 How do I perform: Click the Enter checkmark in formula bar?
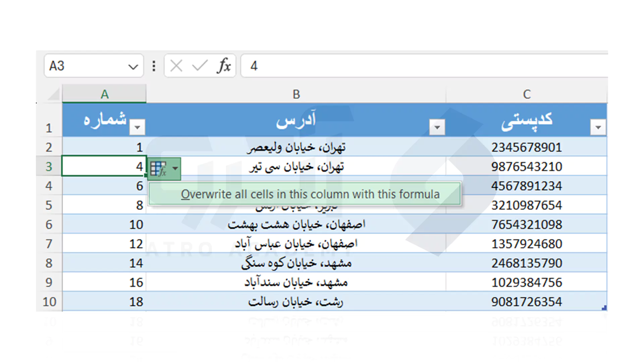(200, 66)
